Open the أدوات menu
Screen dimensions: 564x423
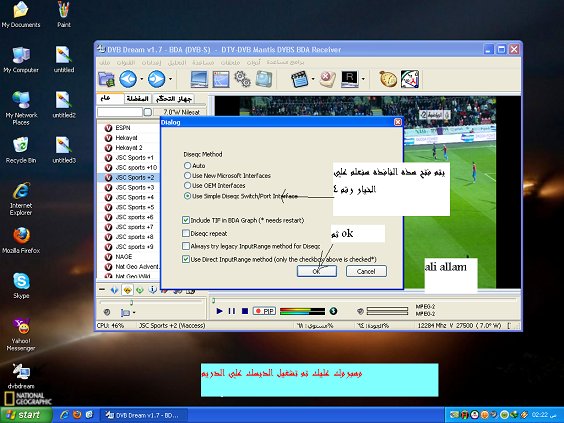254,63
